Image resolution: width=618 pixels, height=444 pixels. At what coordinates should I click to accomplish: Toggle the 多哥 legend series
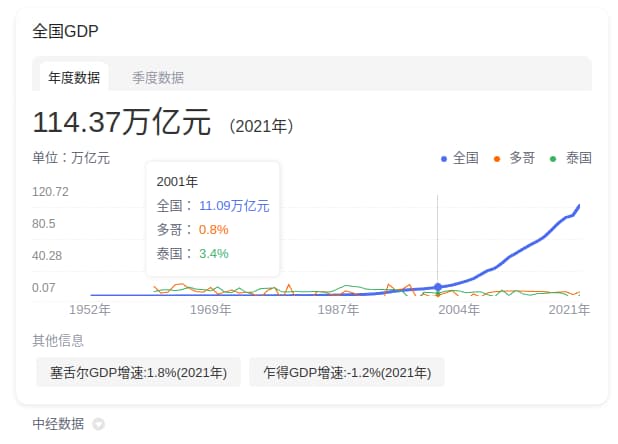pyautogui.click(x=515, y=158)
